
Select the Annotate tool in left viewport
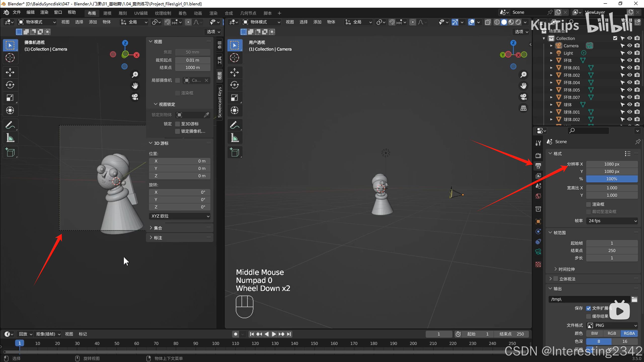pos(10,125)
